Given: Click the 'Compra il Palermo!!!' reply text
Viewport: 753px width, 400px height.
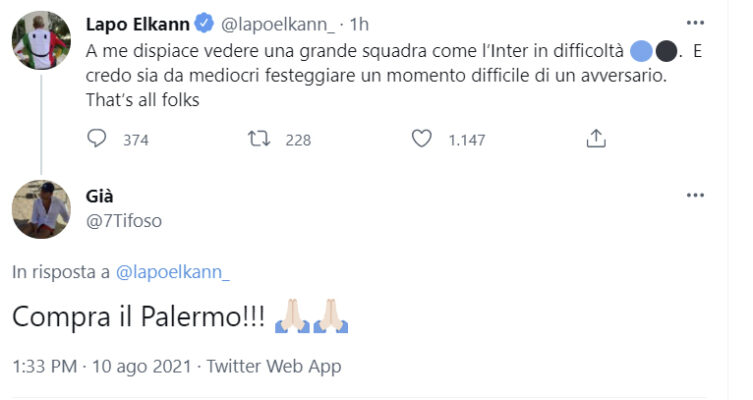Looking at the screenshot, I should pyautogui.click(x=139, y=317).
